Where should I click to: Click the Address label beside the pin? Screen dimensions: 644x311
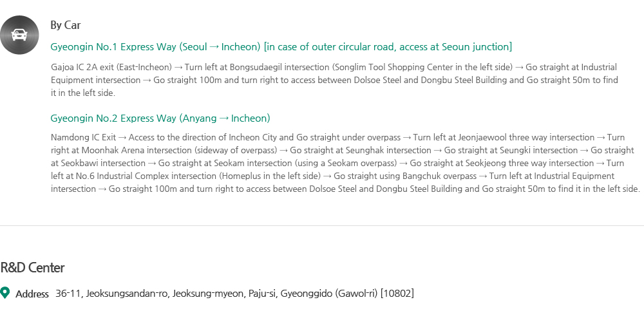point(32,294)
